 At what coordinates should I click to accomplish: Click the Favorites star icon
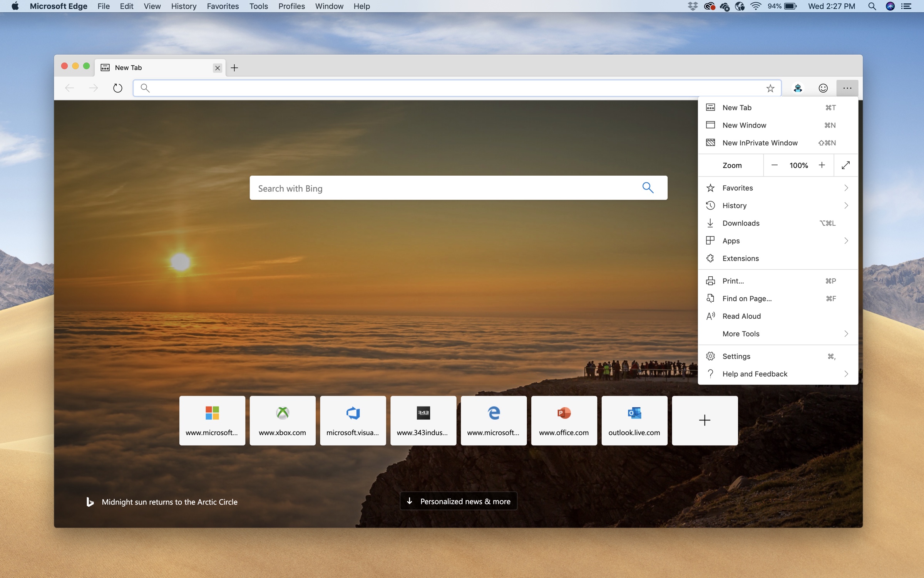coord(770,87)
